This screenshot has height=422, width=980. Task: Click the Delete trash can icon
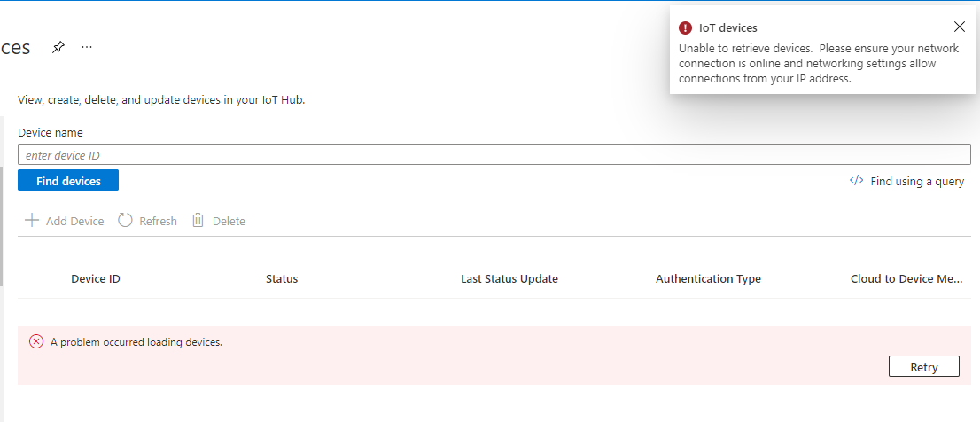coord(198,220)
